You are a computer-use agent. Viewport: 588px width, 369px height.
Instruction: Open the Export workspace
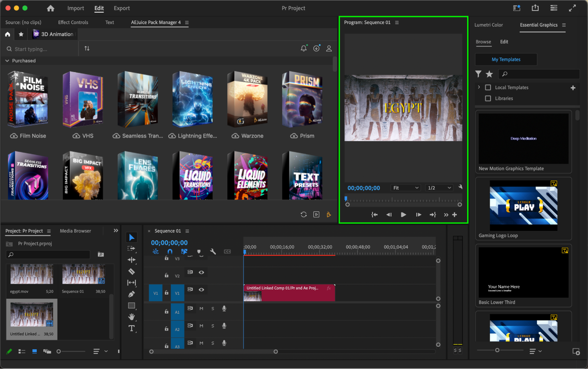(x=121, y=8)
